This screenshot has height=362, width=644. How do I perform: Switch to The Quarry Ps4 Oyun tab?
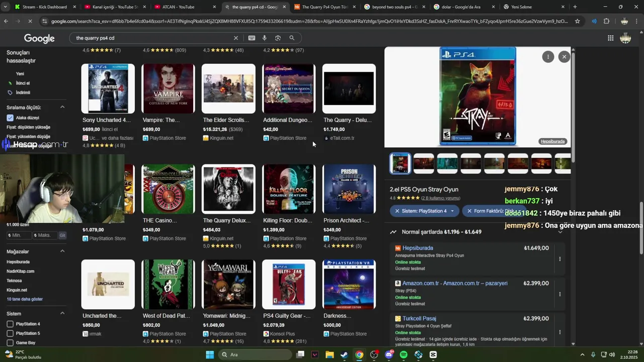[324, 7]
